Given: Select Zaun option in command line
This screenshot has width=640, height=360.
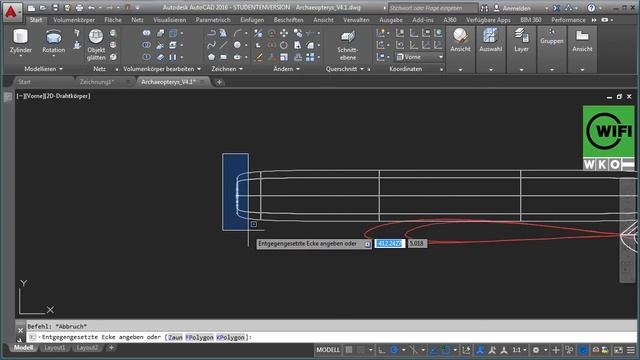Looking at the screenshot, I should click(x=175, y=338).
